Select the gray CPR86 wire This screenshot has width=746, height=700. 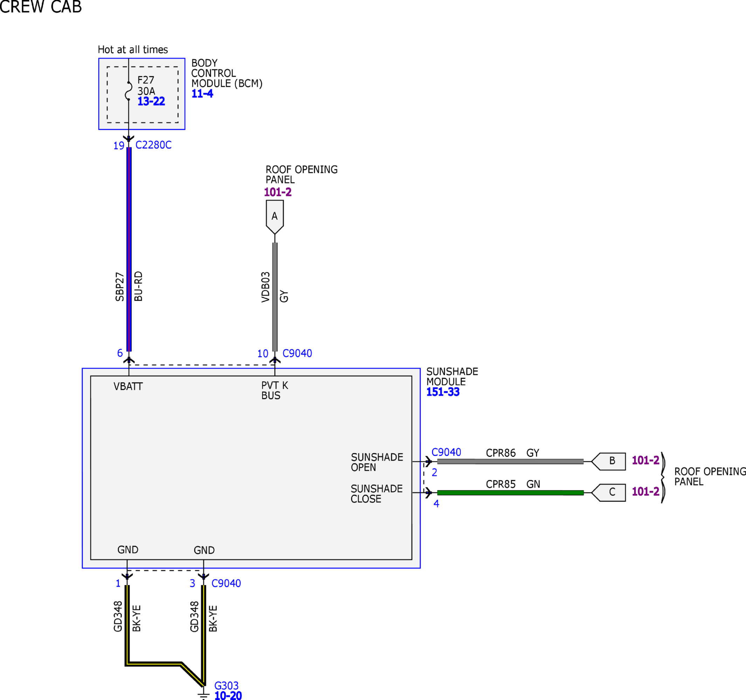[510, 462]
